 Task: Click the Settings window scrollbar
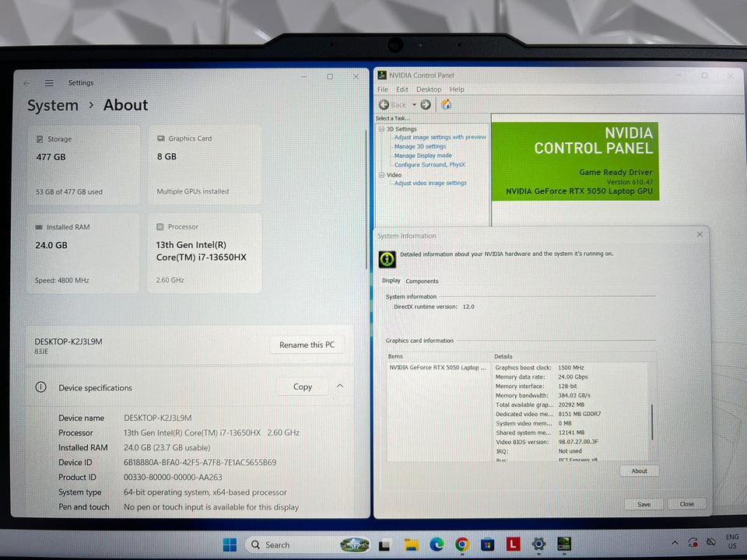(x=366, y=198)
